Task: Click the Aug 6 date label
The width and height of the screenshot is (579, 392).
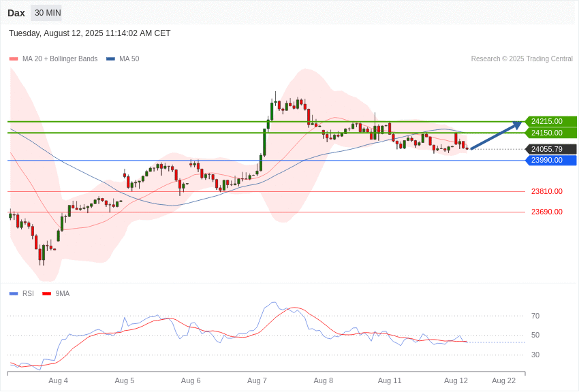Action: [191, 380]
